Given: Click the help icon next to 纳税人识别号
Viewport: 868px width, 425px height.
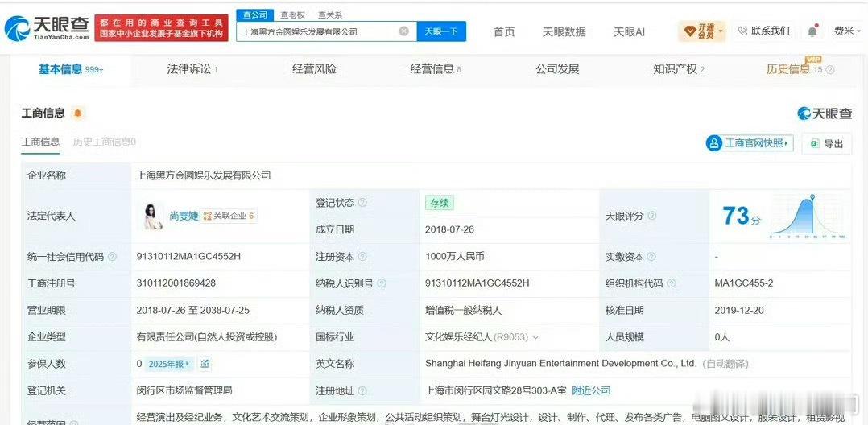Looking at the screenshot, I should (x=382, y=283).
